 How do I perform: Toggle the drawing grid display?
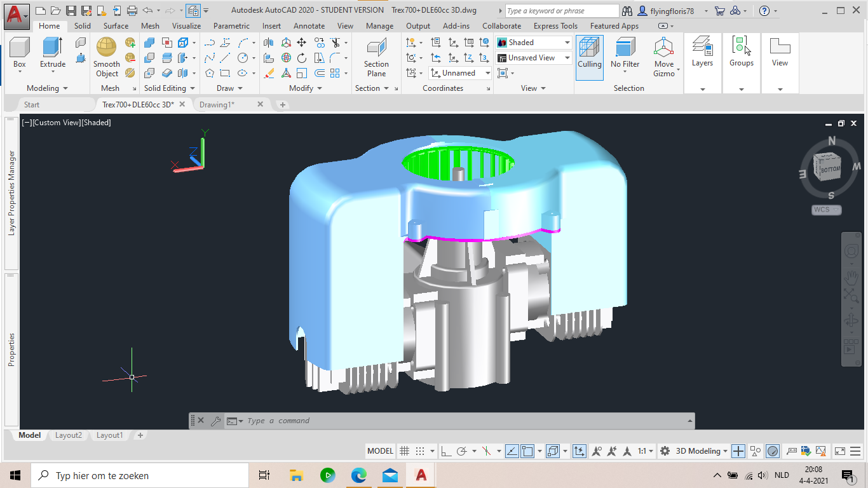point(404,451)
